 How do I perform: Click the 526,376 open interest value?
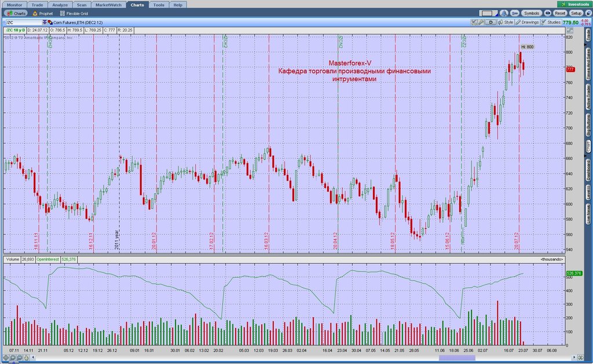[x=69, y=259]
